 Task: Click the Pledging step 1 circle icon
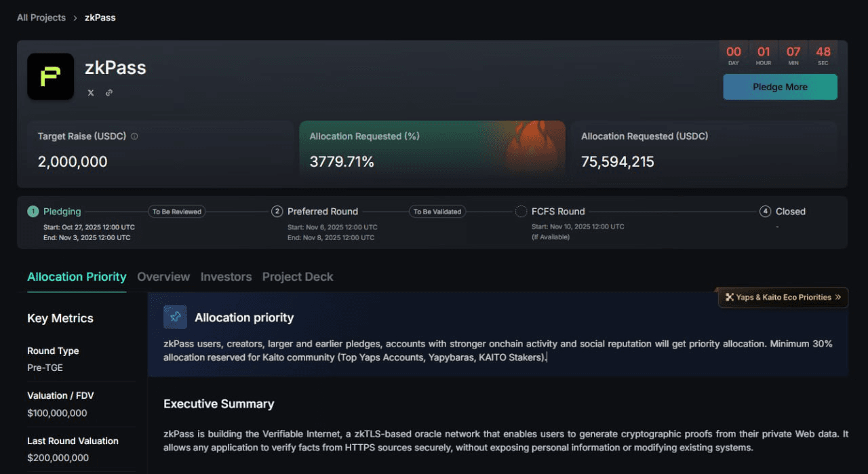coord(33,212)
